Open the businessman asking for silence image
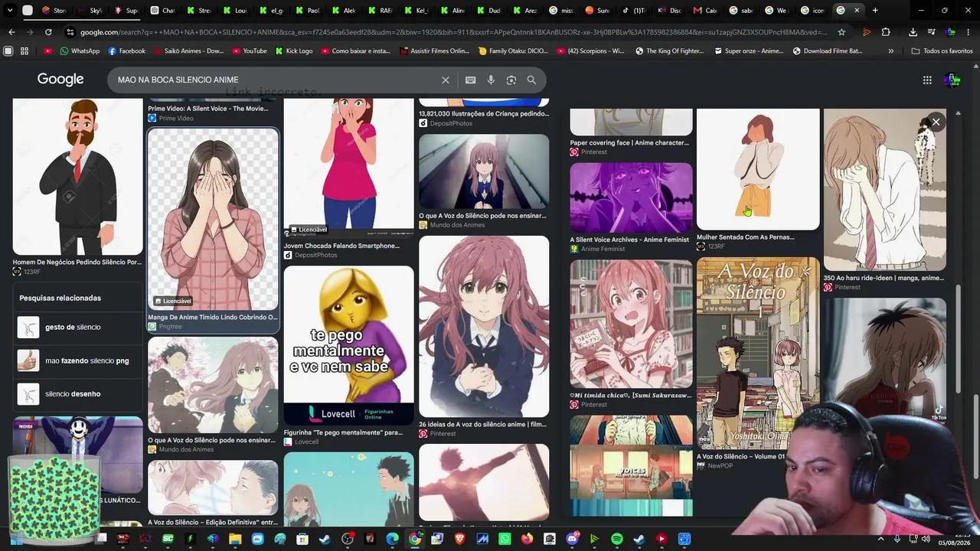Viewport: 980px width, 551px height. [x=77, y=177]
